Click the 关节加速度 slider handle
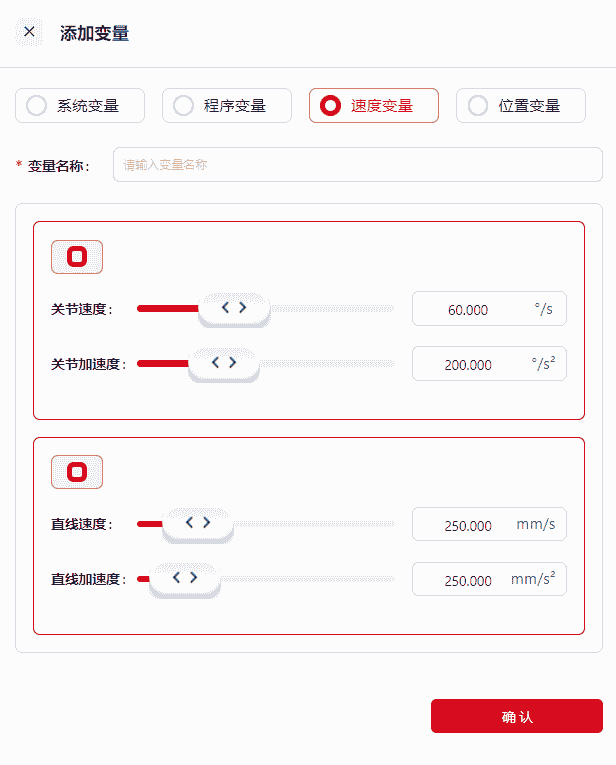 tap(224, 363)
